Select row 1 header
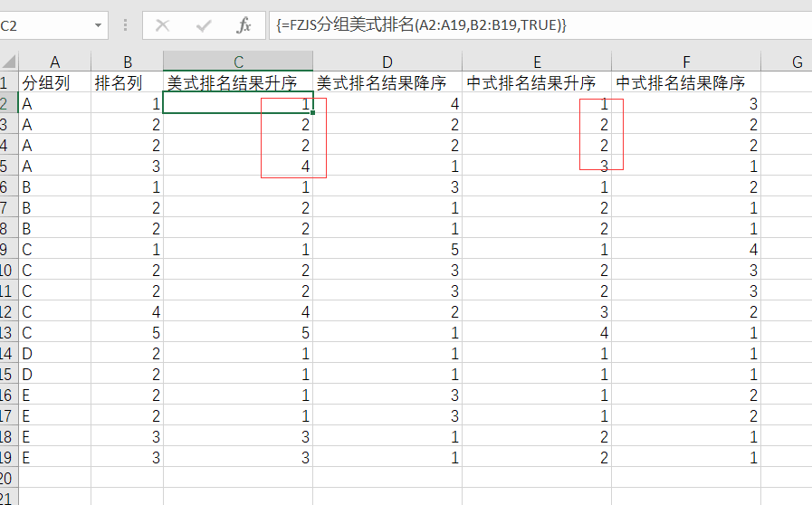The height and width of the screenshot is (505, 812). pos(9,83)
